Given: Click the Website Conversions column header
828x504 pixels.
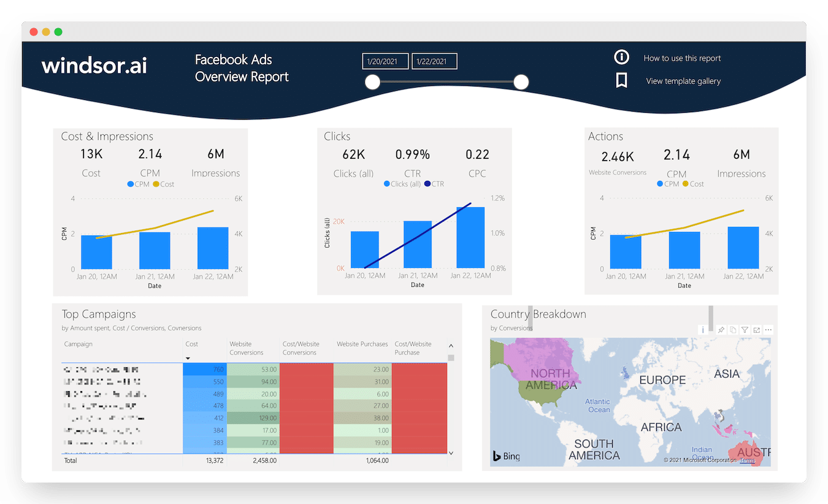Looking at the screenshot, I should pos(247,348).
